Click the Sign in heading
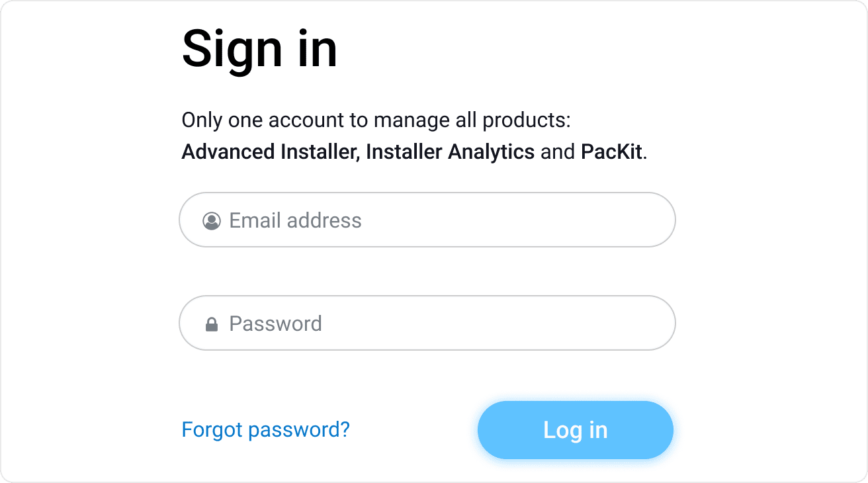The width and height of the screenshot is (868, 483). click(x=259, y=48)
